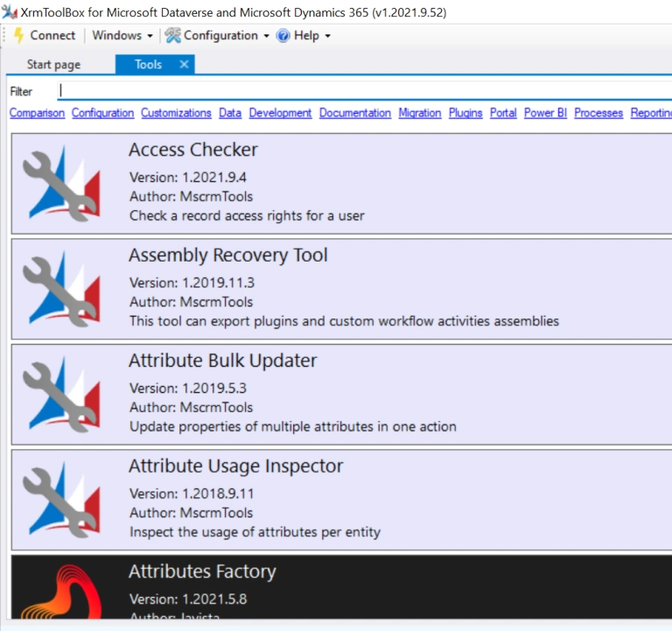Click the Access Checker title
Viewport: 672px width, 631px height.
pyautogui.click(x=193, y=150)
